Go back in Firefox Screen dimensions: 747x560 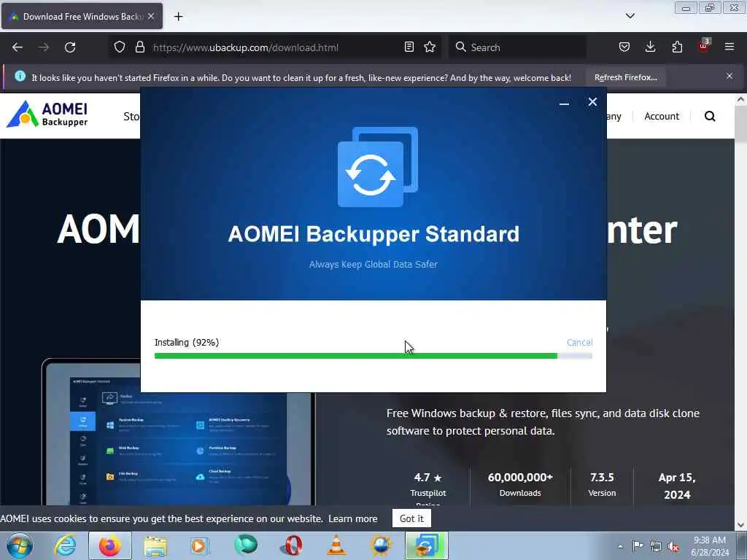pos(18,47)
